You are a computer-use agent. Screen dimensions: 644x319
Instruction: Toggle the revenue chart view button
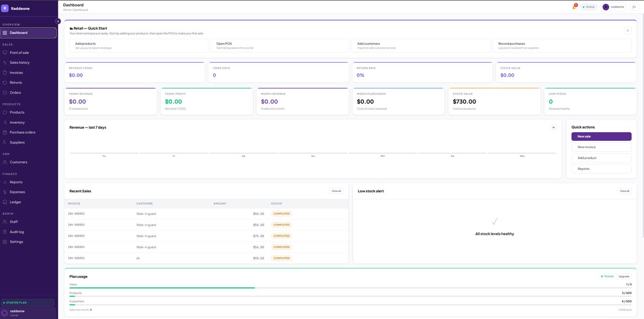pos(553,128)
